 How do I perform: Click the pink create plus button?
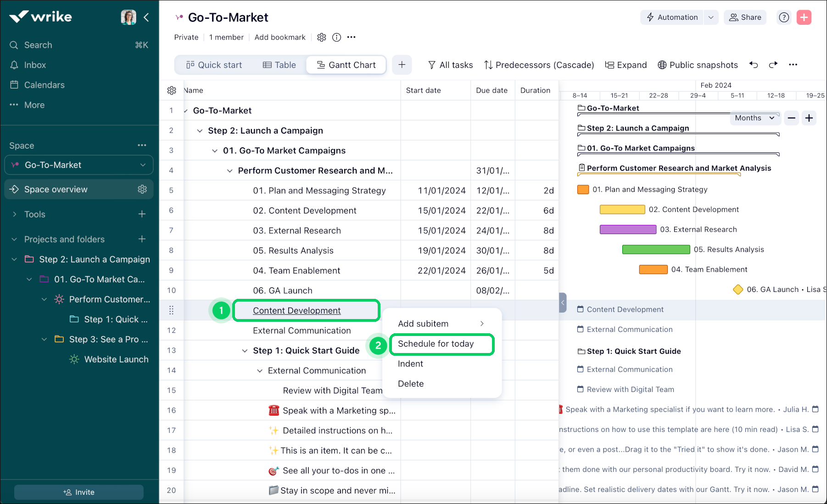click(804, 17)
